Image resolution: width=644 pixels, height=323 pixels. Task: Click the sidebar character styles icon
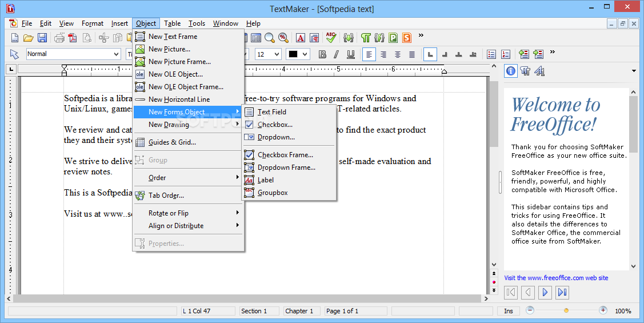(539, 71)
